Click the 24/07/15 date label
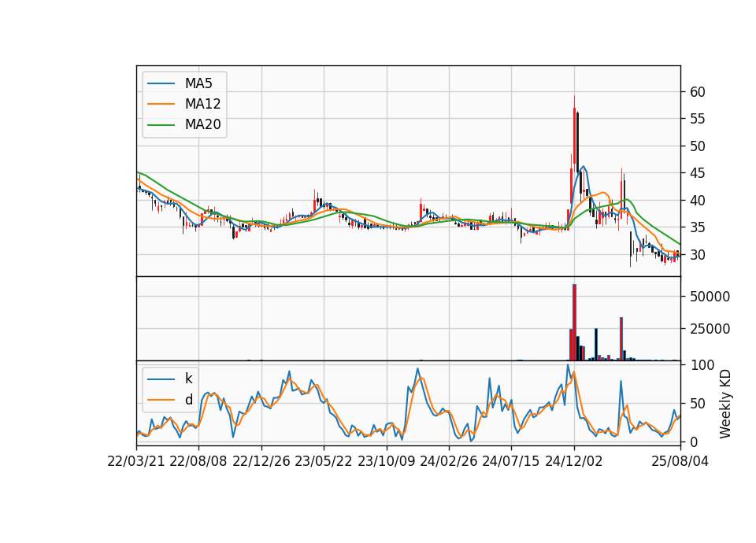Image resolution: width=756 pixels, height=543 pixels. 511,461
